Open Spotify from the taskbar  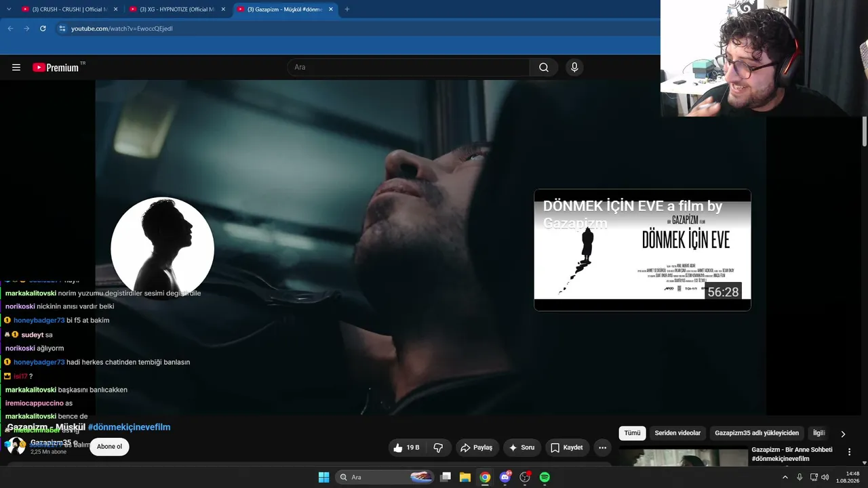[545, 477]
